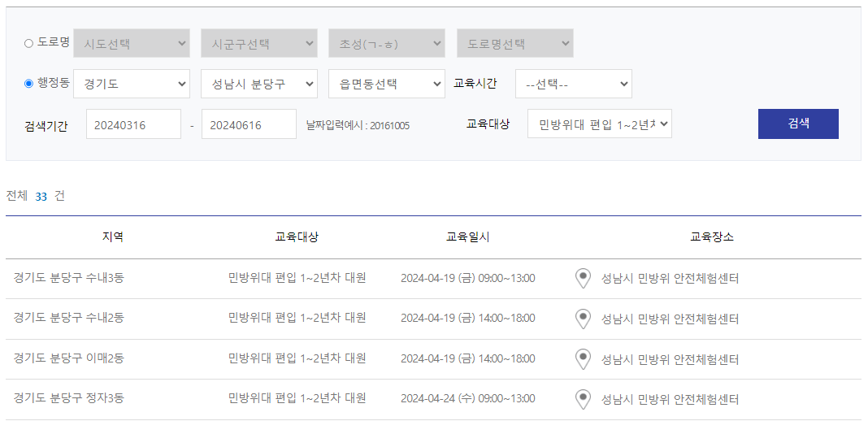This screenshot has width=868, height=421.
Task: Click the 교육장소 column header
Action: click(712, 237)
